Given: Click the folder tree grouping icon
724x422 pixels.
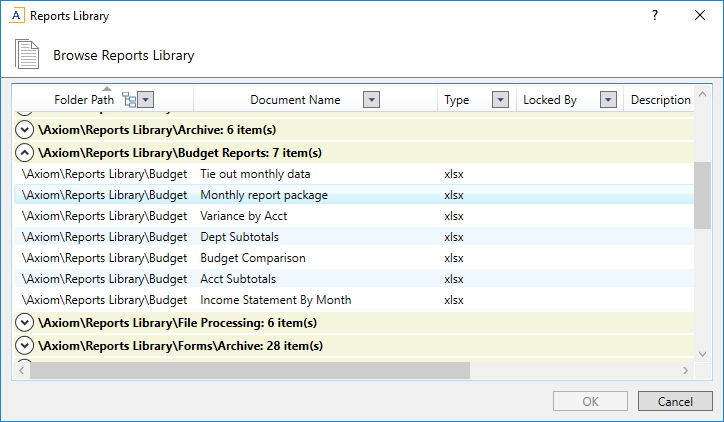Looking at the screenshot, I should click(x=128, y=99).
